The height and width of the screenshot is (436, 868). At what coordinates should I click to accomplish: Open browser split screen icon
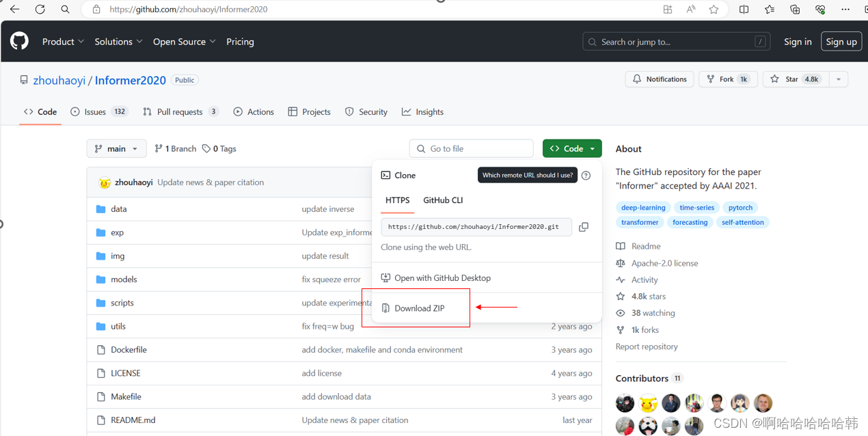point(744,10)
